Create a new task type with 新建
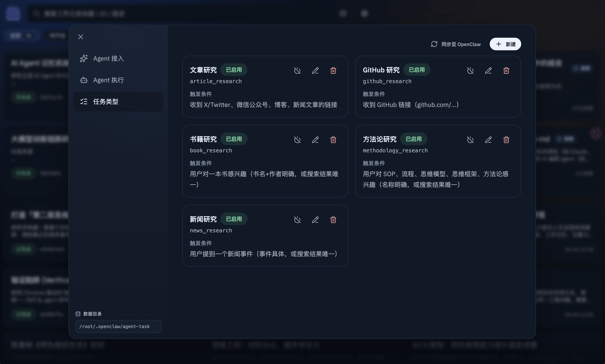Image resolution: width=605 pixels, height=364 pixels. [x=505, y=44]
